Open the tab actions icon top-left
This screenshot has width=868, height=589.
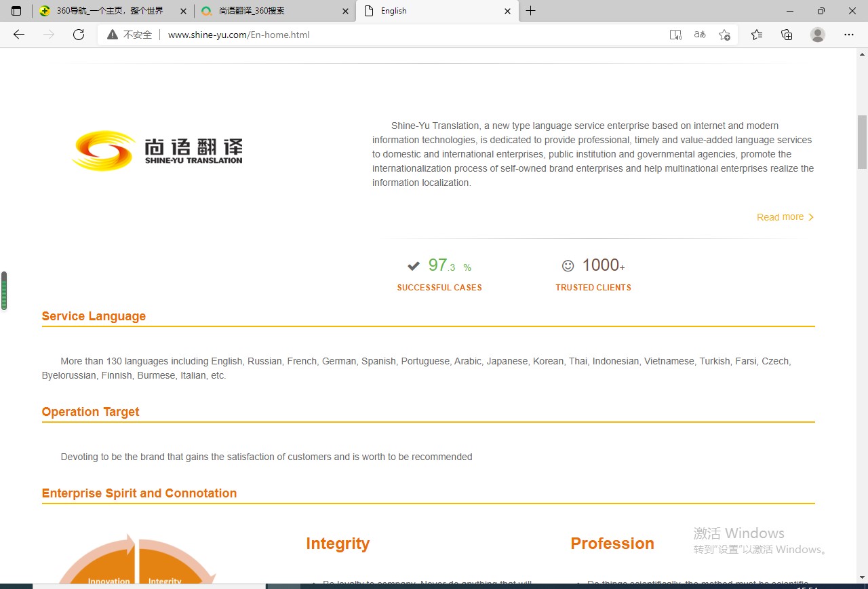click(x=15, y=11)
